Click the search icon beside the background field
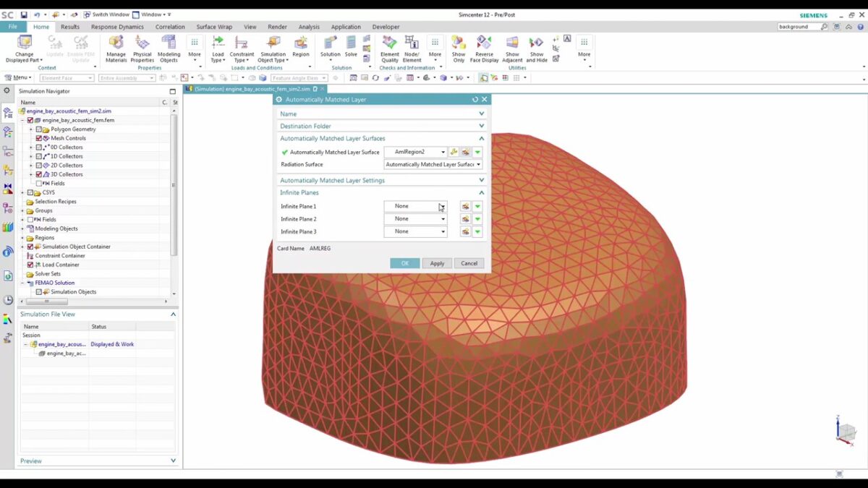 [824, 27]
